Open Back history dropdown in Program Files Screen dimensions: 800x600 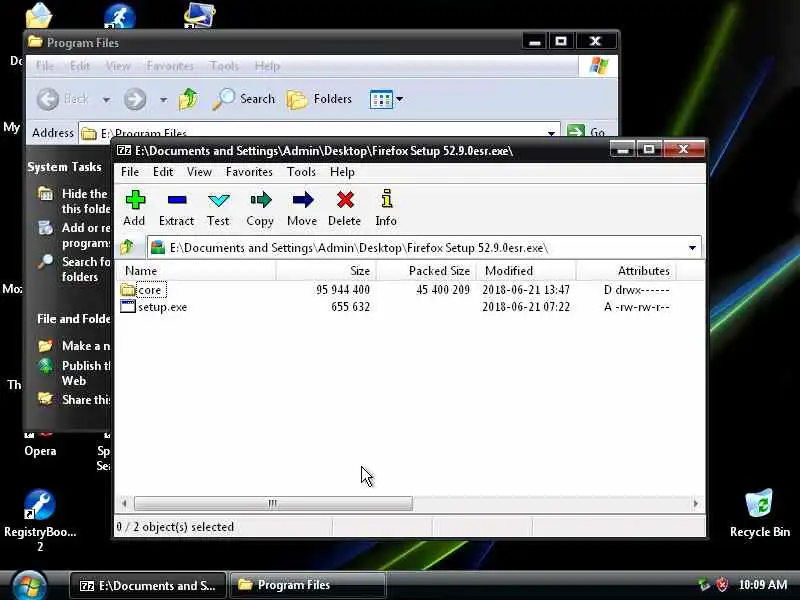[106, 99]
